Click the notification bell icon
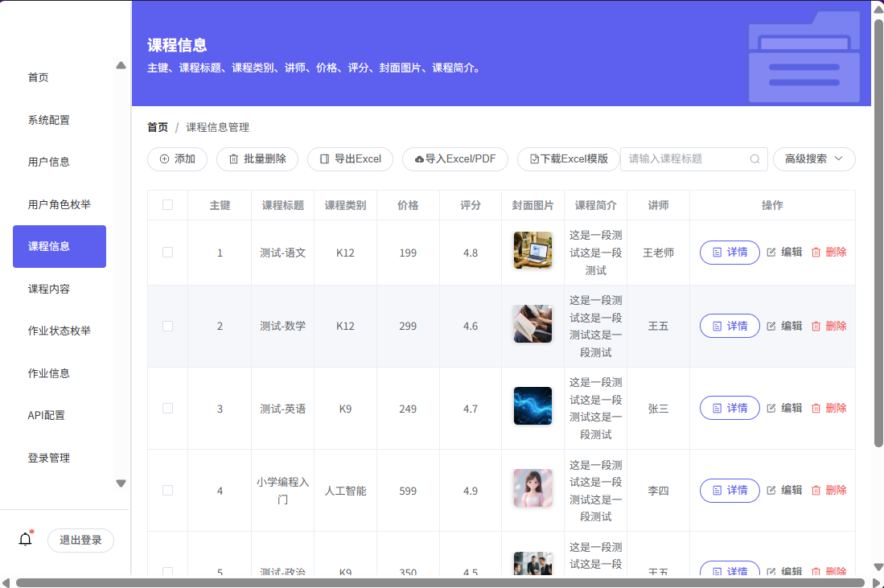 [25, 540]
